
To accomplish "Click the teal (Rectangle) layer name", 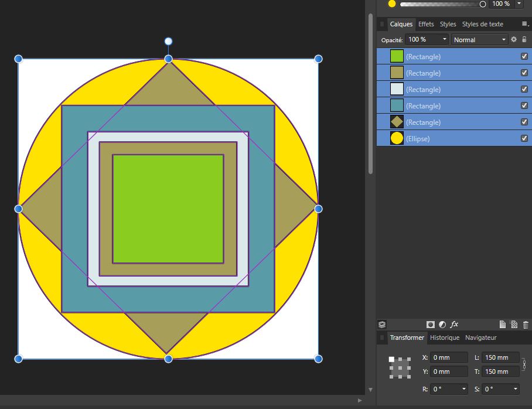I will [423, 106].
